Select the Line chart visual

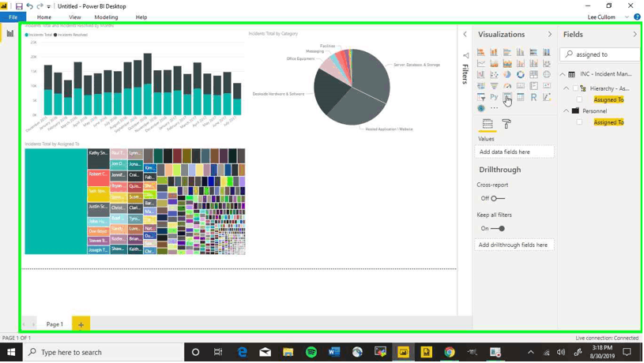[481, 63]
